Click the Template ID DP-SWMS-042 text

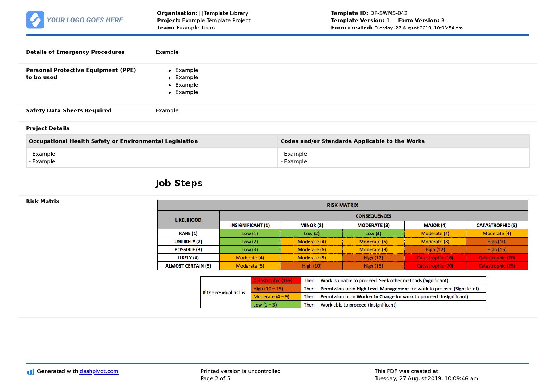pyautogui.click(x=369, y=13)
